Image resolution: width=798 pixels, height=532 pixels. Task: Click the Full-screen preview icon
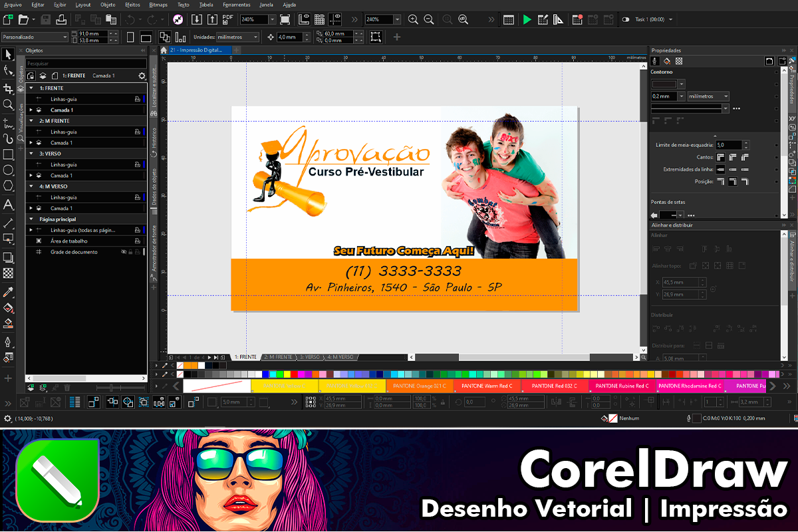pyautogui.click(x=285, y=20)
